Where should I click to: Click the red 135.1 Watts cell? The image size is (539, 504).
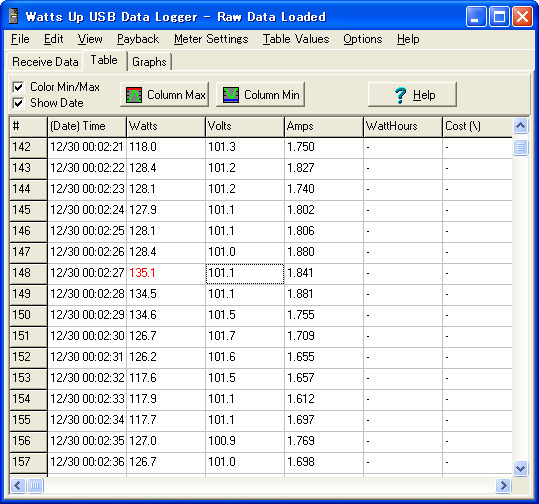click(166, 274)
